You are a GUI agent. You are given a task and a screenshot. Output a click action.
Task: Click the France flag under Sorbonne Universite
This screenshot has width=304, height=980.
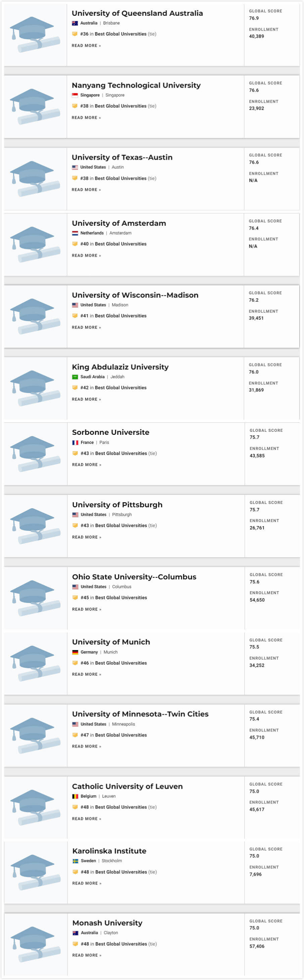[x=75, y=443]
